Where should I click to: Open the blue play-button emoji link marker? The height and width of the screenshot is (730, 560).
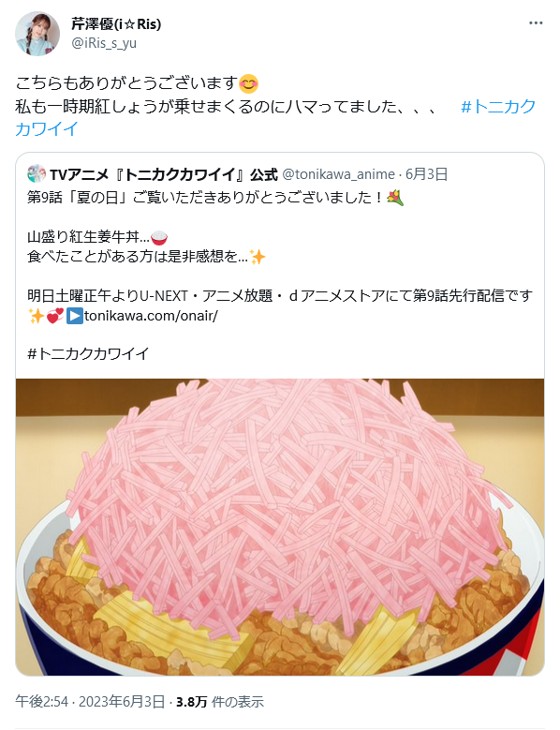(74, 316)
